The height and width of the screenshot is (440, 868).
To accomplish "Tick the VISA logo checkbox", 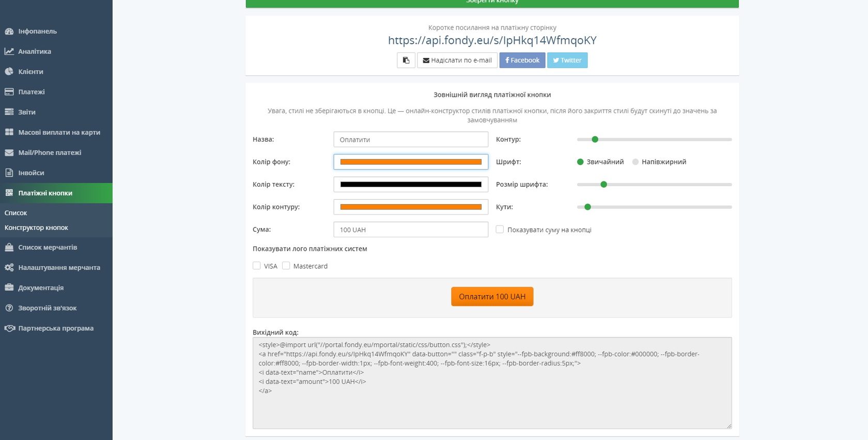I will pyautogui.click(x=257, y=266).
